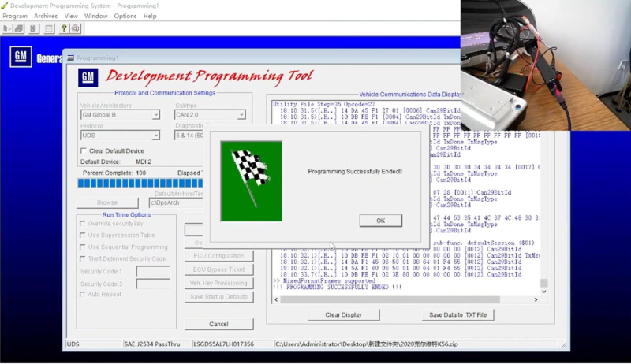Click the first toolbar icon with door arrow
Screen dimensions: 631x364
click(x=7, y=28)
